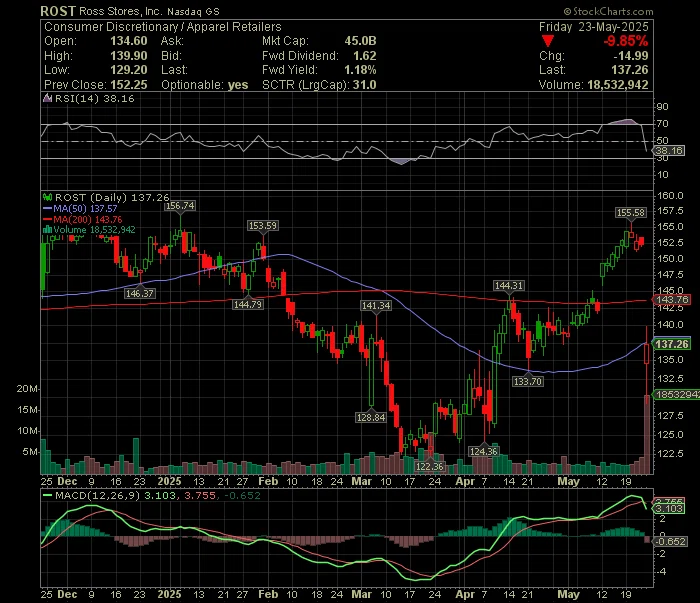Click the Consumer Discretionary / Apparel Retailers sector text
The height and width of the screenshot is (603, 700).
click(x=162, y=27)
